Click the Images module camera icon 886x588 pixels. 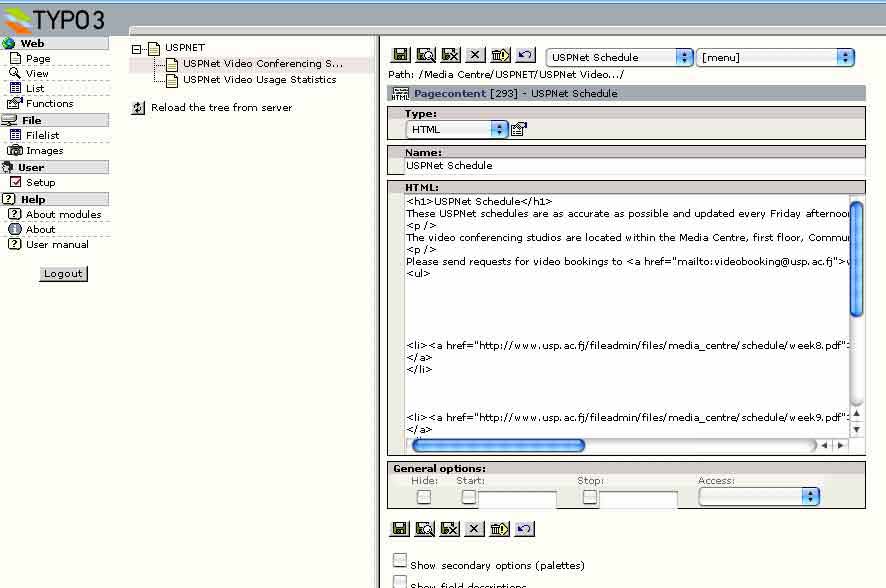(x=15, y=150)
